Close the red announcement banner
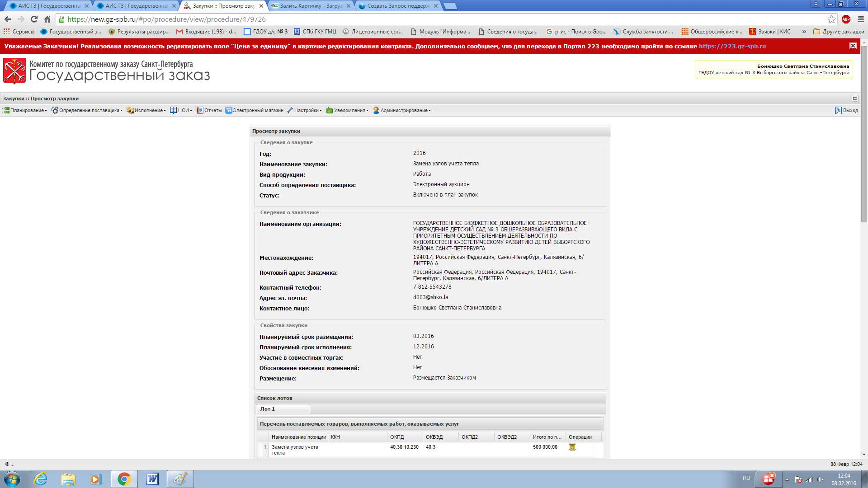This screenshot has height=488, width=868. [x=853, y=46]
